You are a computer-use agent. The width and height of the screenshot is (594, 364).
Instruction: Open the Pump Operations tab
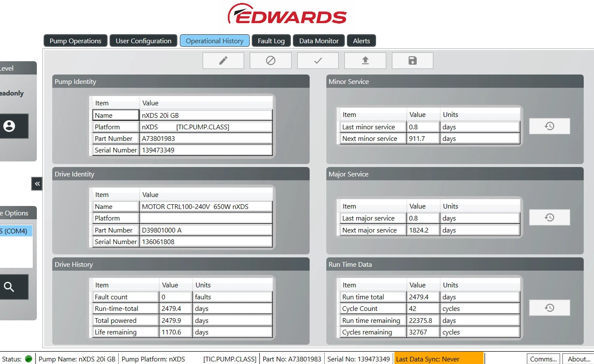pos(75,41)
